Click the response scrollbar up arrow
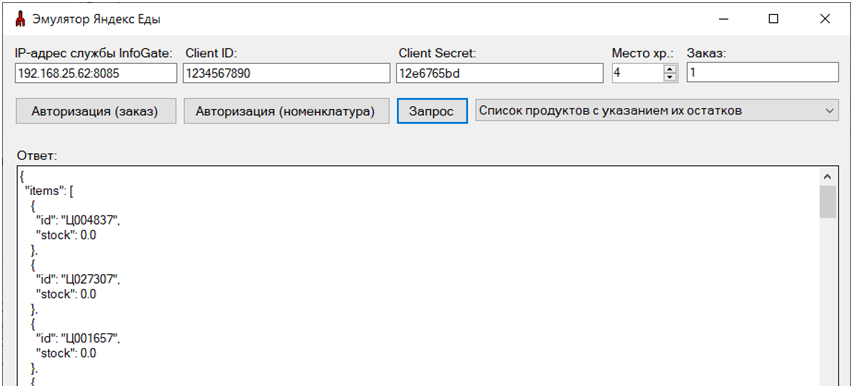 [x=827, y=177]
